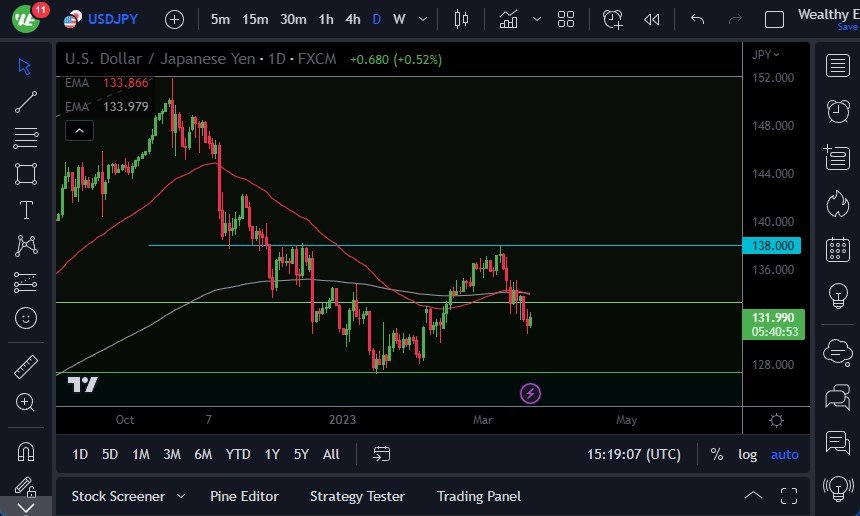Open the layout grid selector icon
The width and height of the screenshot is (860, 516).
[x=566, y=19]
